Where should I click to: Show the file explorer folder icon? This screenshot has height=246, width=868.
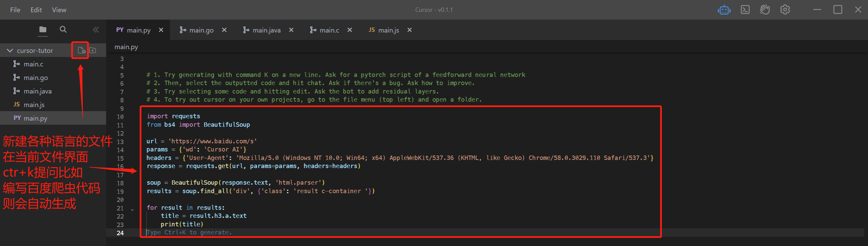[x=43, y=29]
